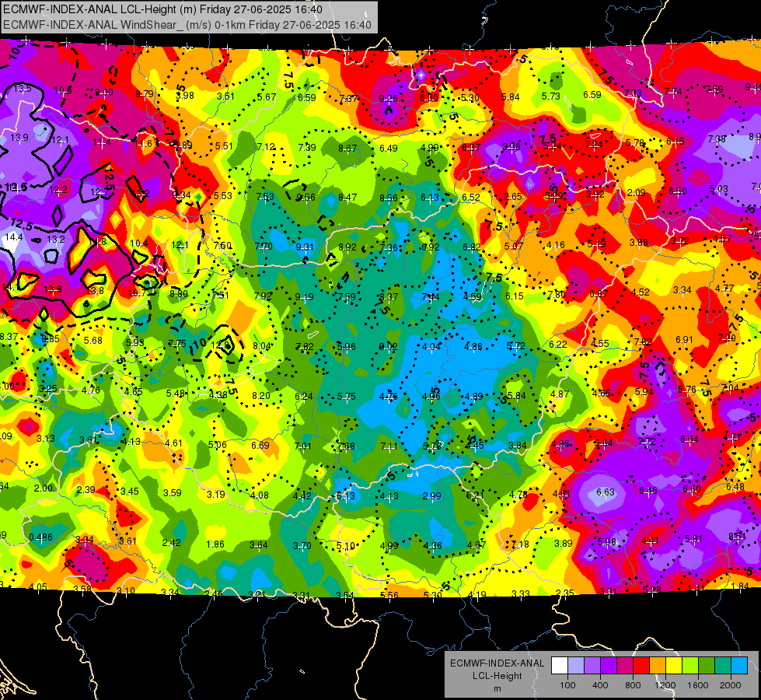Click the map value 4.52
Screen dimensions: 761x700
tap(641, 292)
